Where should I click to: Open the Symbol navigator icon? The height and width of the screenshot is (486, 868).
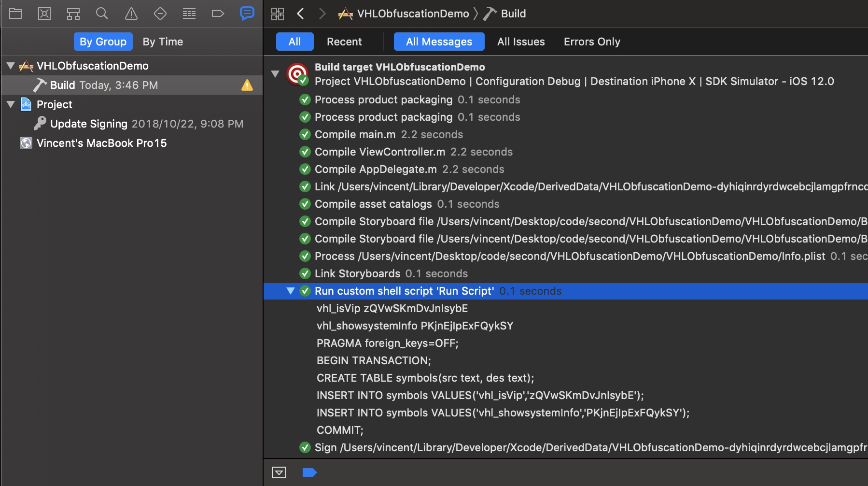tap(73, 14)
